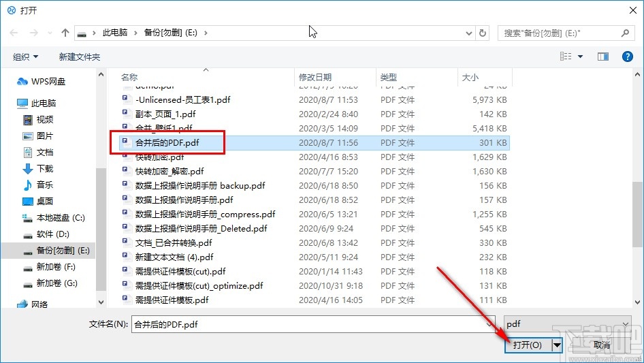This screenshot has height=363, width=644.
Task: Go back with the Back arrow
Action: point(14,33)
